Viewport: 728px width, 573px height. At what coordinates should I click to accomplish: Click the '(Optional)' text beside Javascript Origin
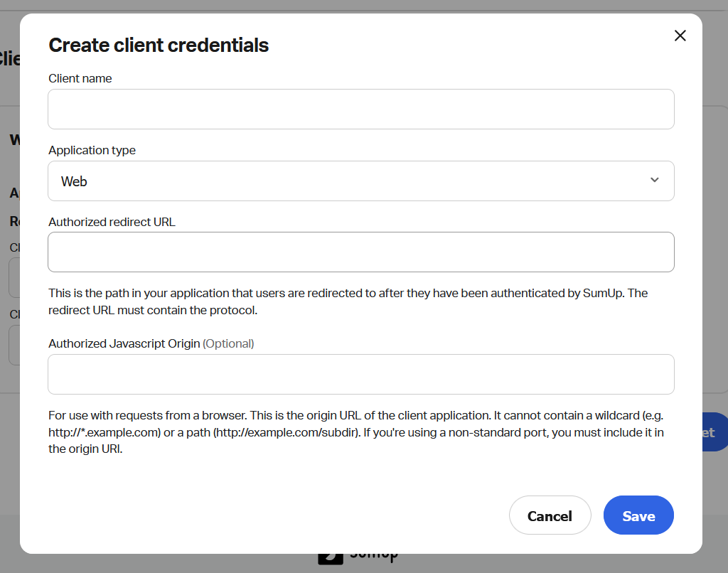(228, 343)
